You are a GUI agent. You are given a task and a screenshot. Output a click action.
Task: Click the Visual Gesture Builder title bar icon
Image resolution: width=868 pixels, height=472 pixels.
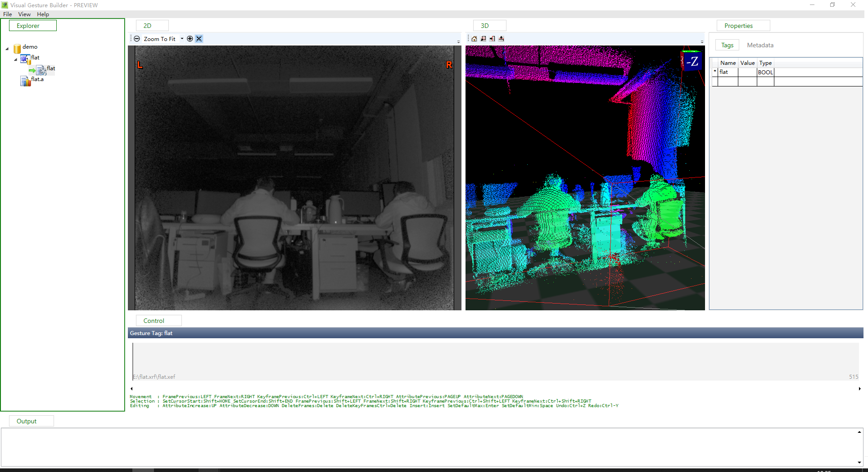pos(5,5)
